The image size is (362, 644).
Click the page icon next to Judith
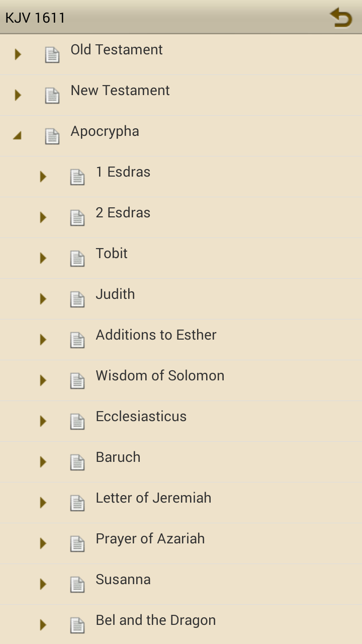77,299
